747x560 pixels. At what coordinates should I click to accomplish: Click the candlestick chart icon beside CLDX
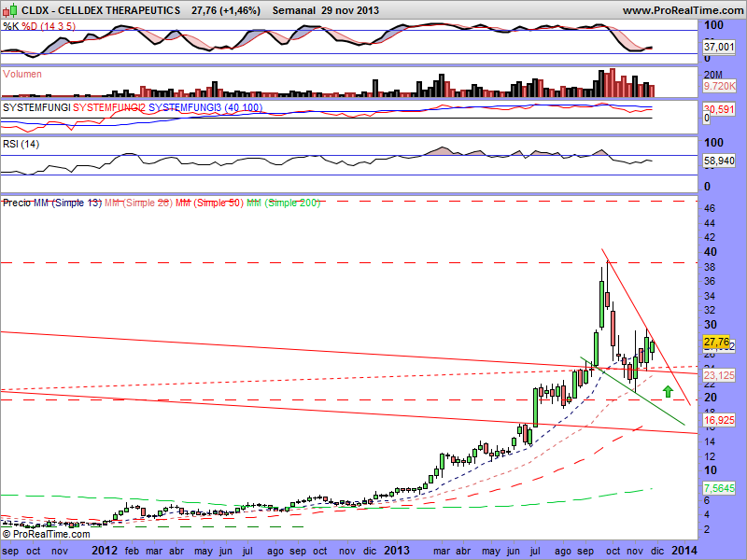10,9
